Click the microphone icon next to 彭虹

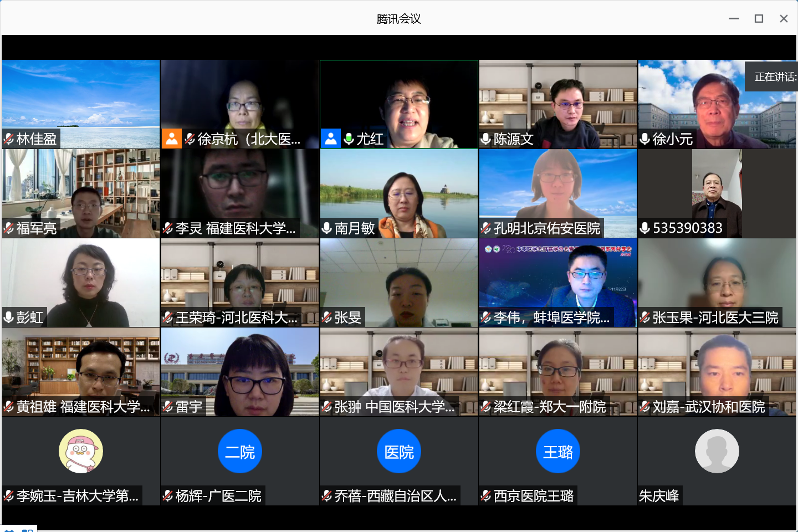(x=9, y=318)
